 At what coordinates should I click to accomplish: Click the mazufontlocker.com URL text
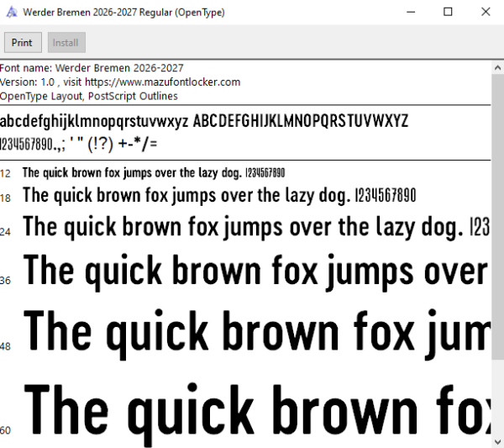pos(162,82)
